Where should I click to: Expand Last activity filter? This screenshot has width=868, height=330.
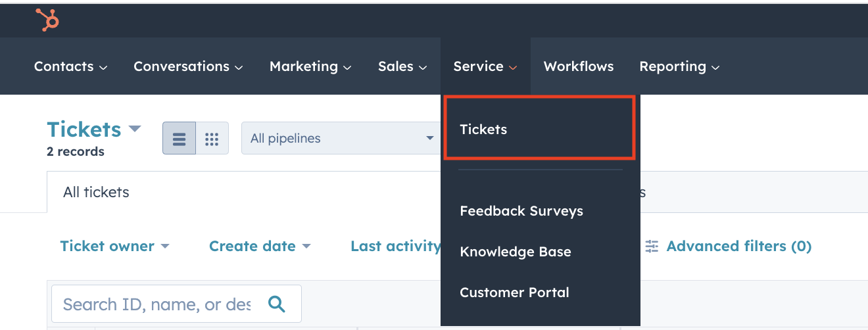(395, 246)
